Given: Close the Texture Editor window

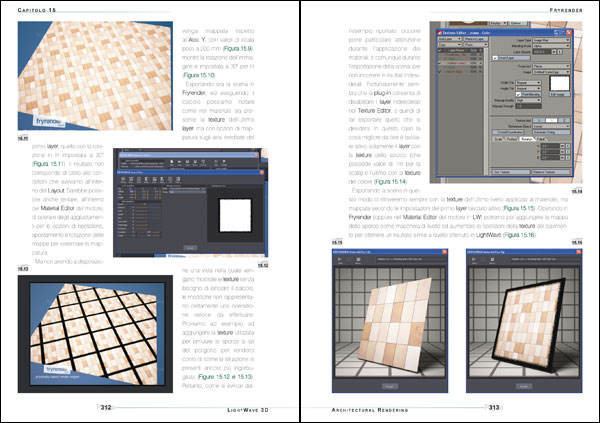Looking at the screenshot, I should coord(569,33).
